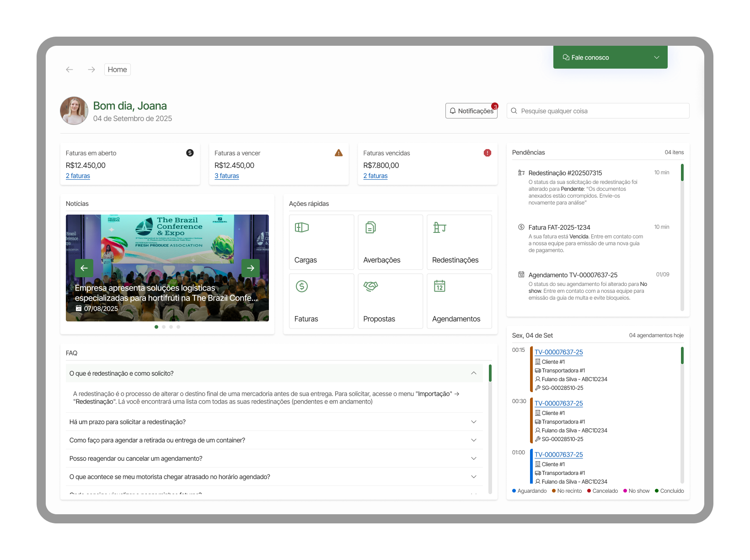Select the third carousel dot
The image size is (750, 560).
tap(171, 327)
